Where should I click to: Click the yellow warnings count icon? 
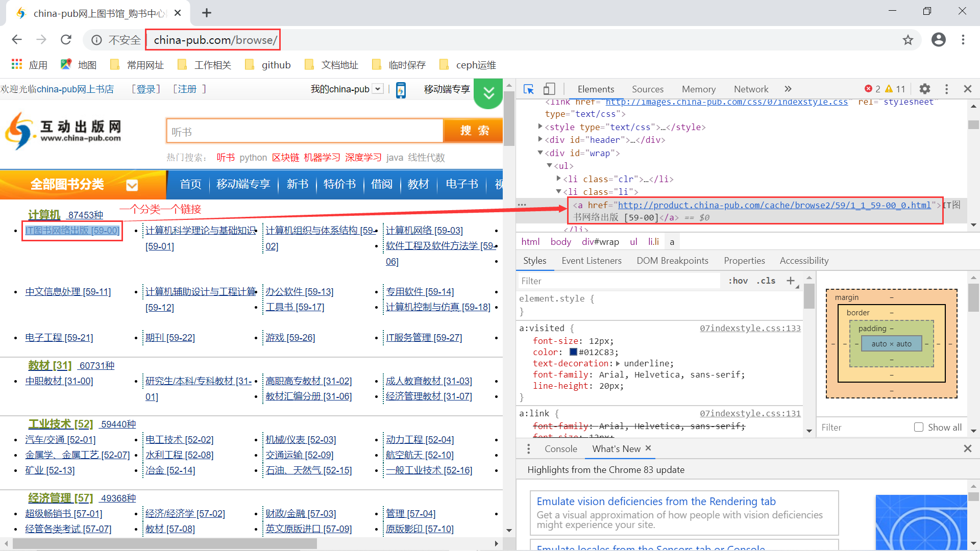pyautogui.click(x=889, y=89)
